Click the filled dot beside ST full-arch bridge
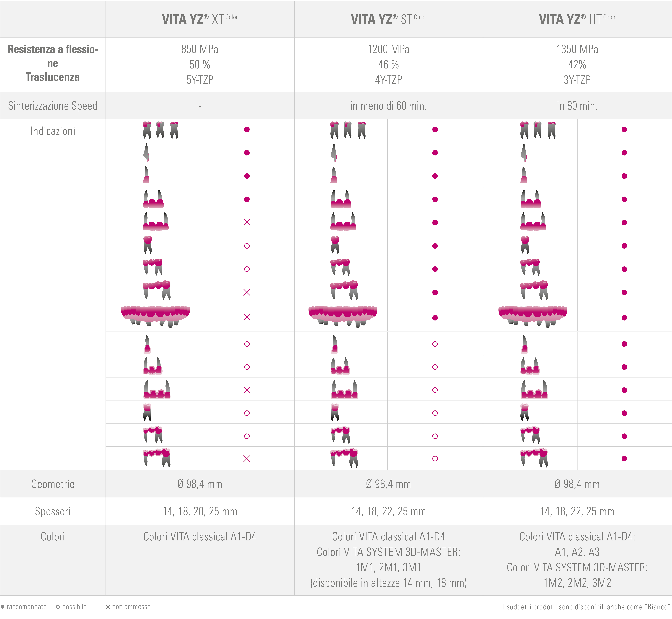Viewport: 672px width, 619px height. (x=435, y=318)
